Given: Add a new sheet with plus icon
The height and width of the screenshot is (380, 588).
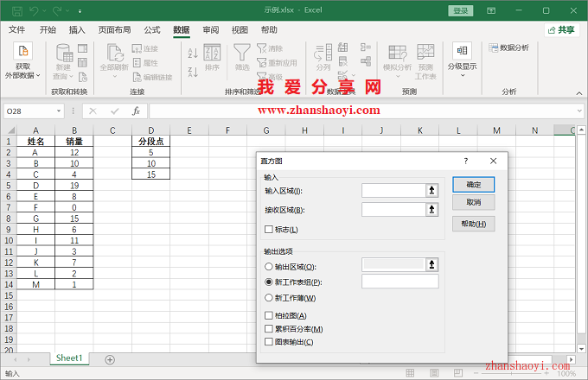Looking at the screenshot, I should tap(110, 360).
